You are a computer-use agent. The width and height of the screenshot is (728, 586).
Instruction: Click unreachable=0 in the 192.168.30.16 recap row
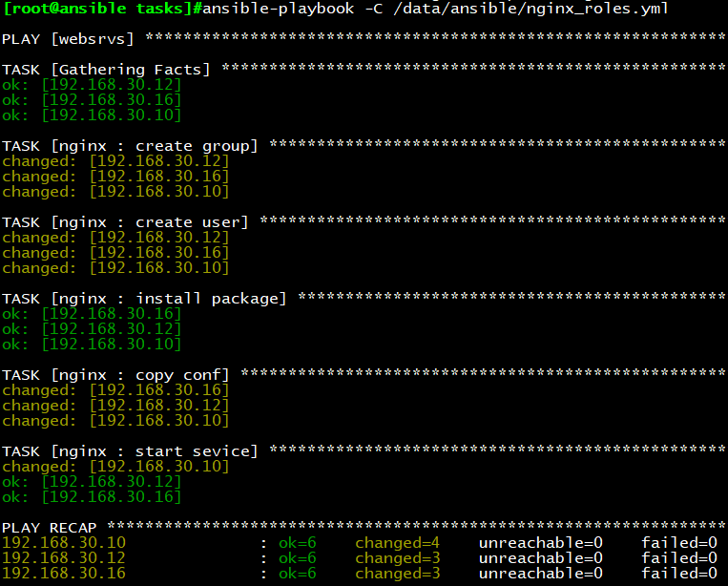click(x=541, y=574)
